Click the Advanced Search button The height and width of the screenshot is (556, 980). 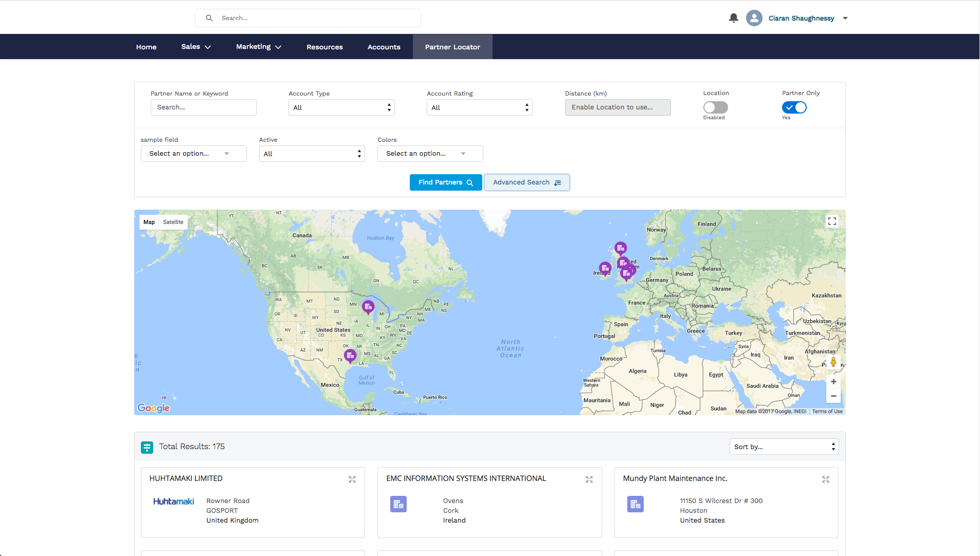(527, 182)
